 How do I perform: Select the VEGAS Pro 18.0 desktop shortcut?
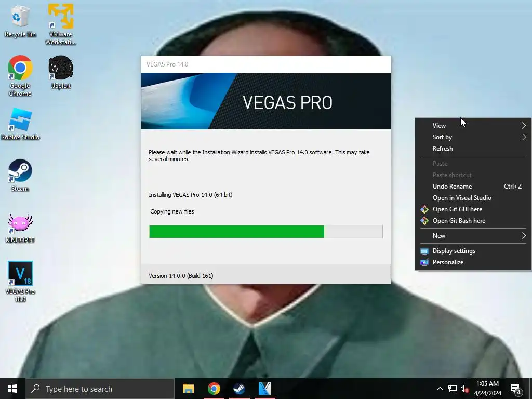point(20,281)
